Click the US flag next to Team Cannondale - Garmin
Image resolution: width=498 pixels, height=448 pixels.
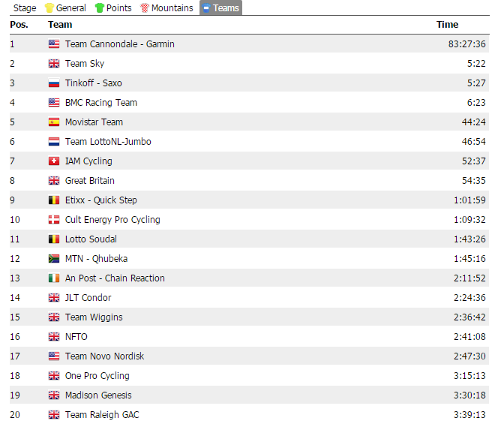pos(54,44)
